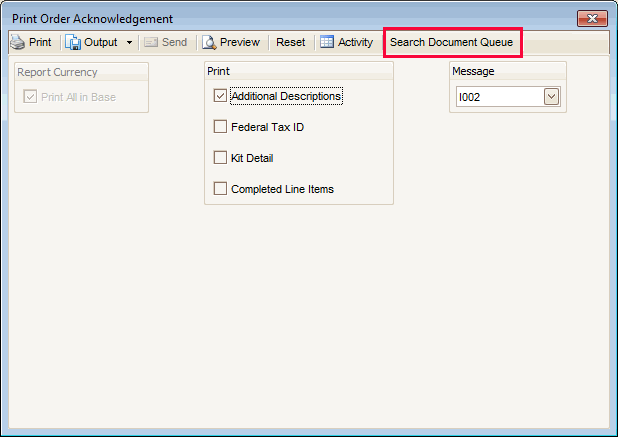
Task: Click the printer icon in the toolbar
Action: click(x=17, y=42)
